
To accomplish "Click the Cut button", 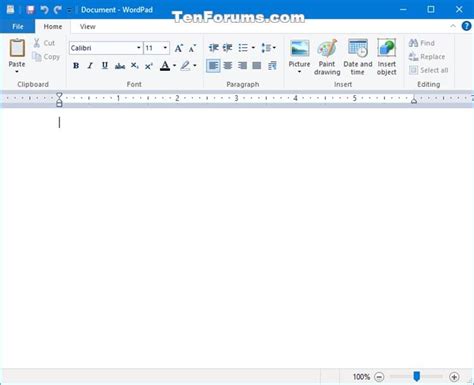I will point(45,43).
